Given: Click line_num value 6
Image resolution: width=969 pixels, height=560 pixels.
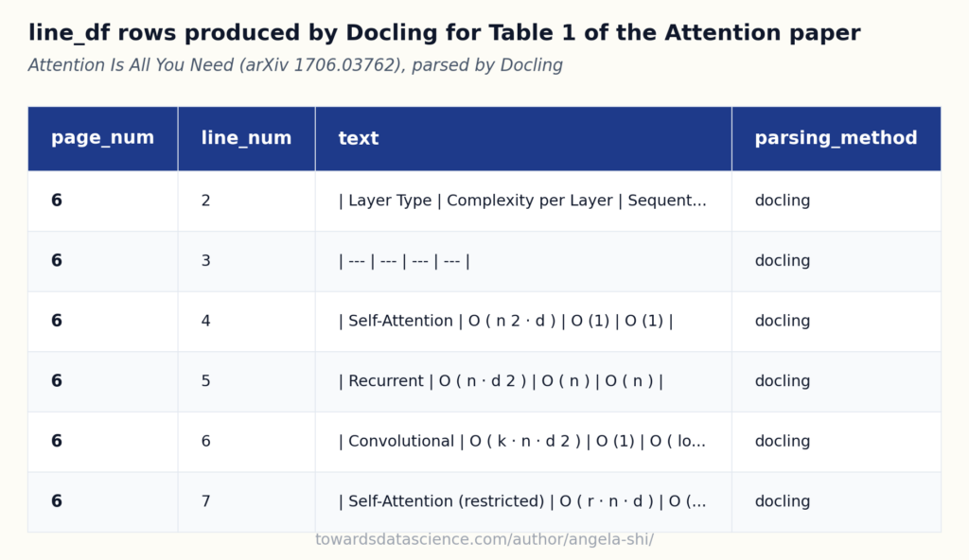Looking at the screenshot, I should click(205, 442).
